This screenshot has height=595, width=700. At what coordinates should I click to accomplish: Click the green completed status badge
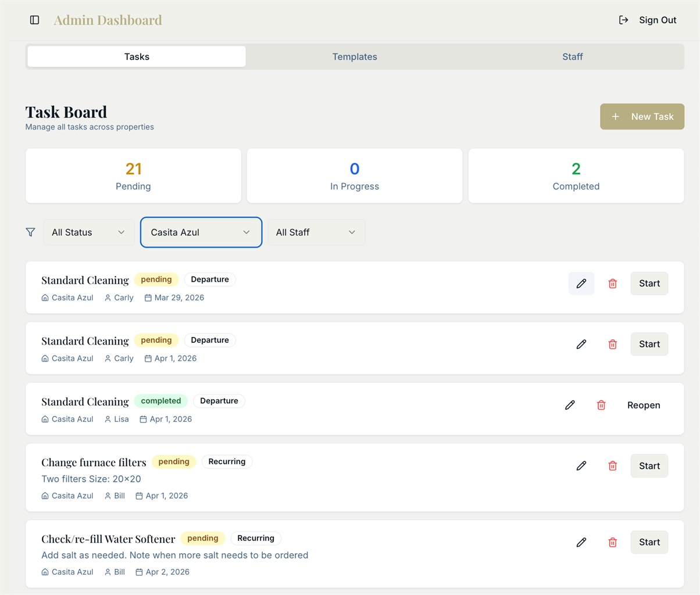[161, 401]
